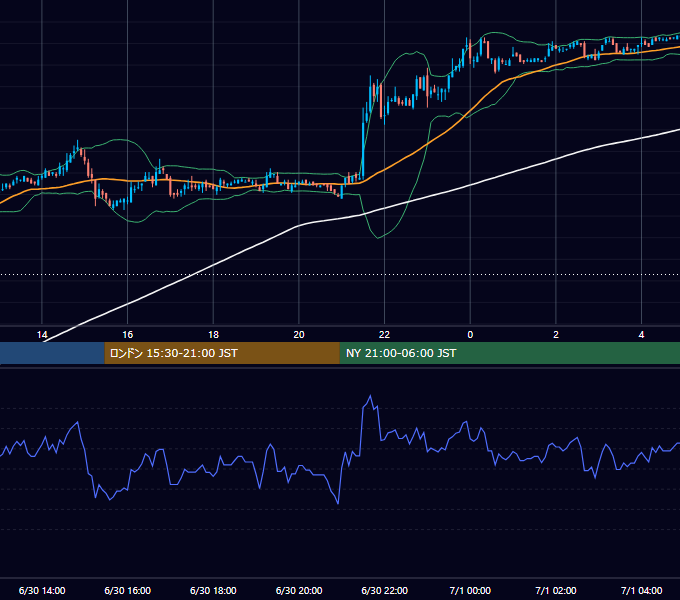This screenshot has height=600, width=680.
Task: Click the 7/1 02:00 date label
Action: tap(556, 590)
